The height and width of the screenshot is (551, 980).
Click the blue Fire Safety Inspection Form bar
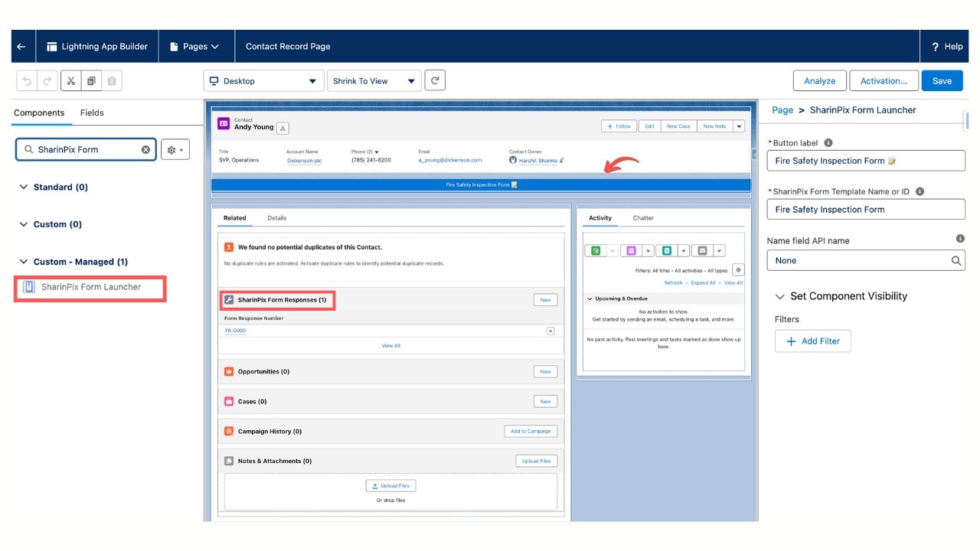click(481, 184)
